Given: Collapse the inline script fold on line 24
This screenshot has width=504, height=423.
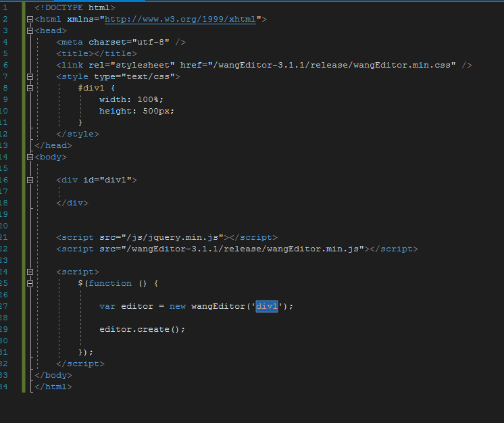Looking at the screenshot, I should (x=30, y=272).
